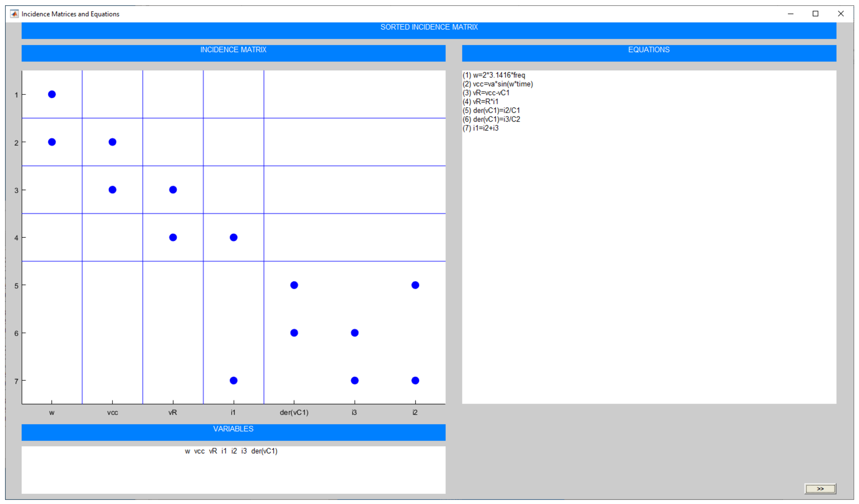Screen dimensions: 859x504
Task: Click the dot at row 5, column i2
Action: [x=415, y=285]
